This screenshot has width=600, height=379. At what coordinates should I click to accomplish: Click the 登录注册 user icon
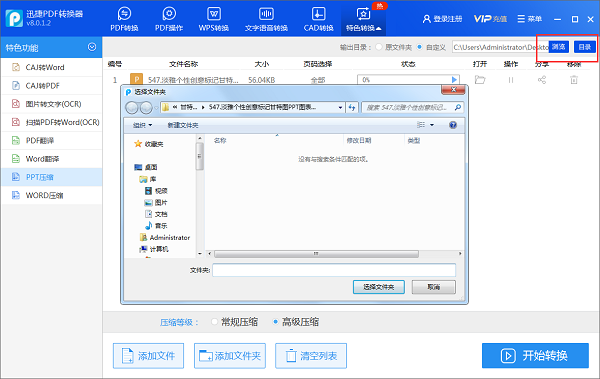click(427, 19)
